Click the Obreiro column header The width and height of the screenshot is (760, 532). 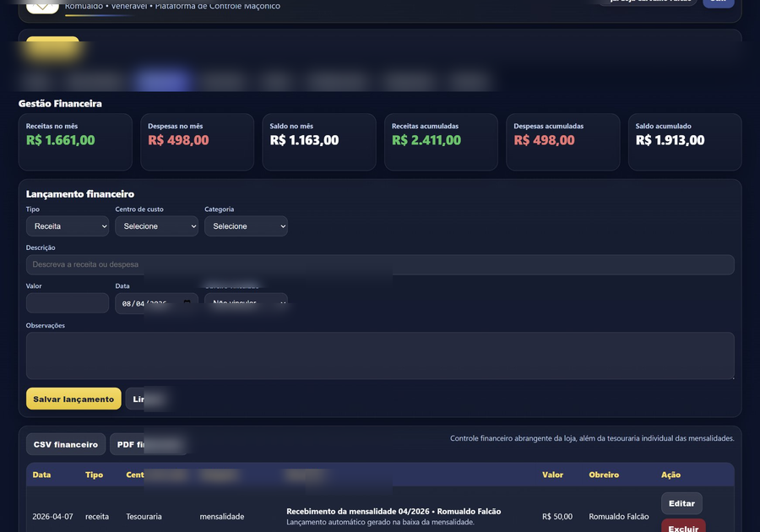(x=604, y=475)
